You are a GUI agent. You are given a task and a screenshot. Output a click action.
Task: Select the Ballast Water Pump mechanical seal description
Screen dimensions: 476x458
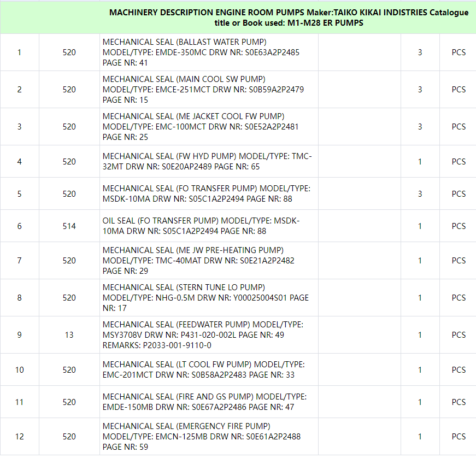click(x=201, y=52)
